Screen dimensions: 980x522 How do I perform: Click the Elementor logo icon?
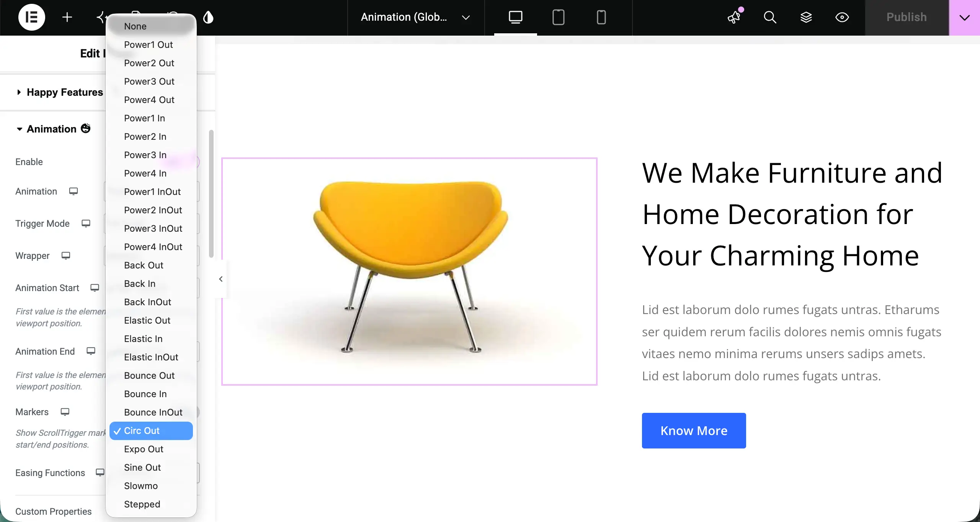tap(32, 17)
